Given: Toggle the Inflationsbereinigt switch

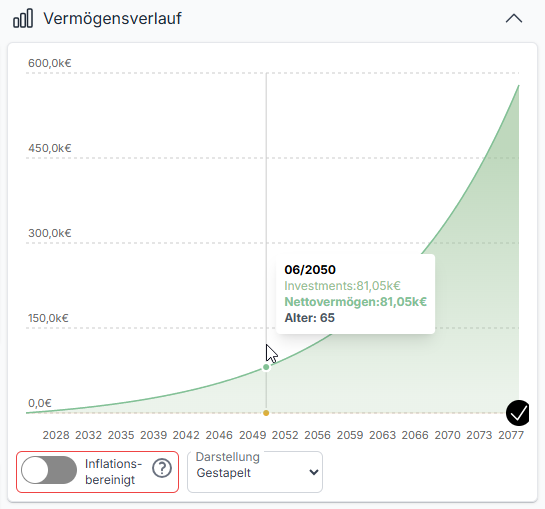Looking at the screenshot, I should click(49, 470).
